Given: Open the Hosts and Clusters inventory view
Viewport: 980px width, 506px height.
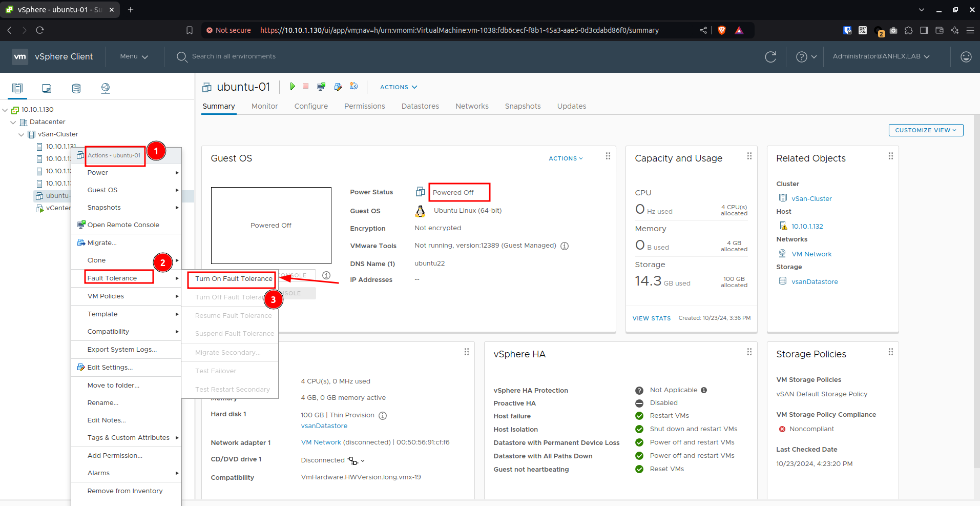Looking at the screenshot, I should (17, 88).
